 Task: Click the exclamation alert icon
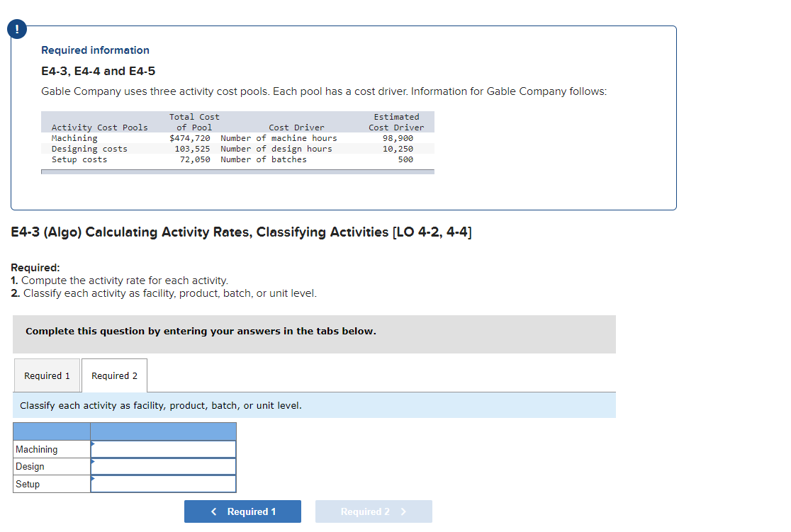point(16,29)
